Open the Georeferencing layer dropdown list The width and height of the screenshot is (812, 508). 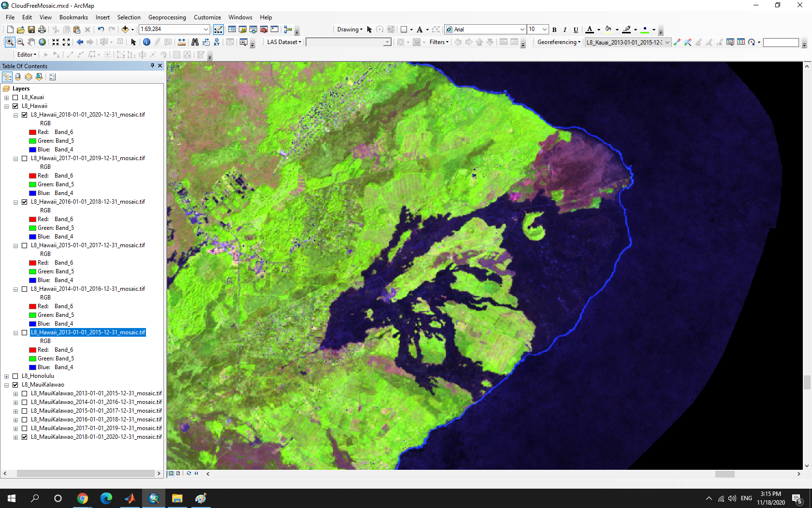[x=667, y=43]
